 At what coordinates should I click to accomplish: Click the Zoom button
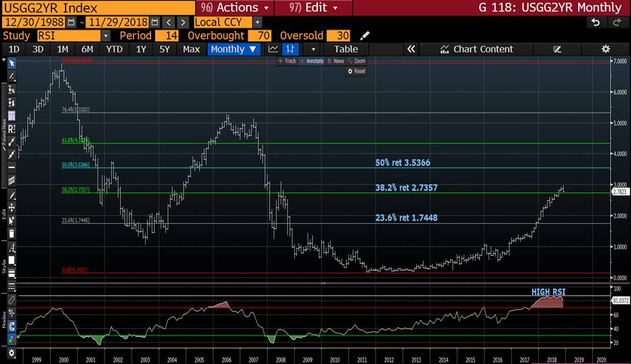[x=357, y=61]
